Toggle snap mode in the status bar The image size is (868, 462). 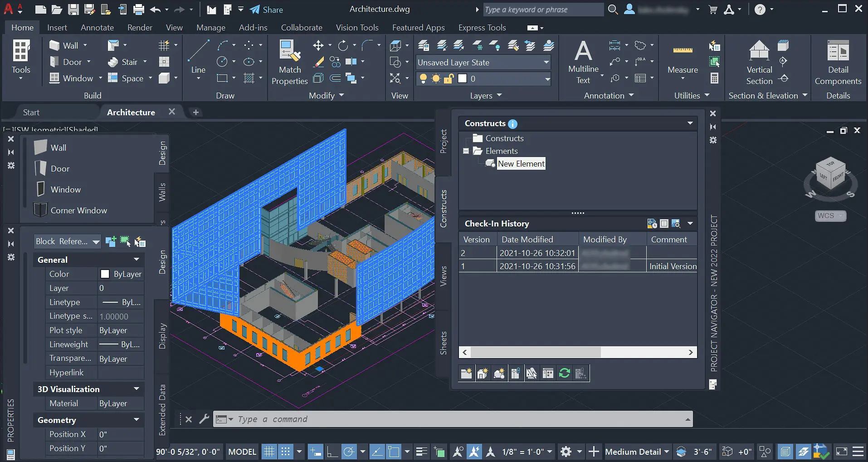point(286,451)
